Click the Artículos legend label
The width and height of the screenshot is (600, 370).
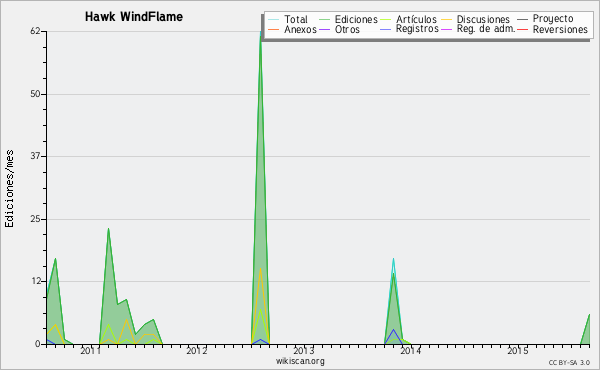pos(416,19)
